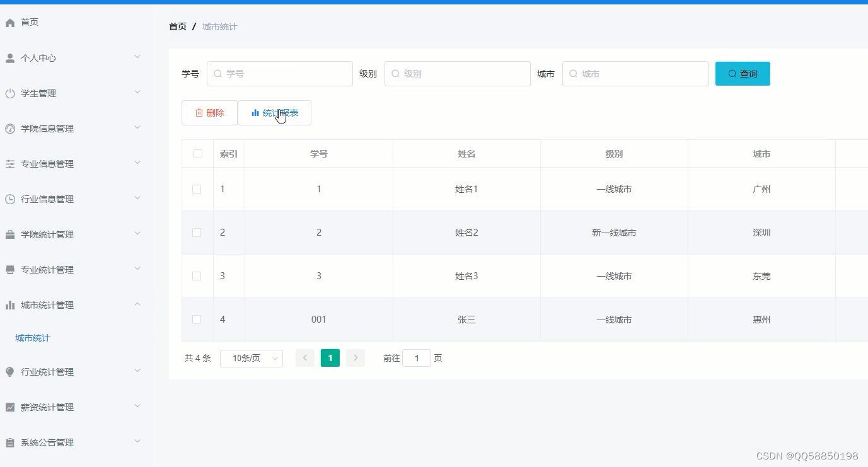Open the 城市统计 submenu item
This screenshot has height=467, width=868.
click(32, 337)
